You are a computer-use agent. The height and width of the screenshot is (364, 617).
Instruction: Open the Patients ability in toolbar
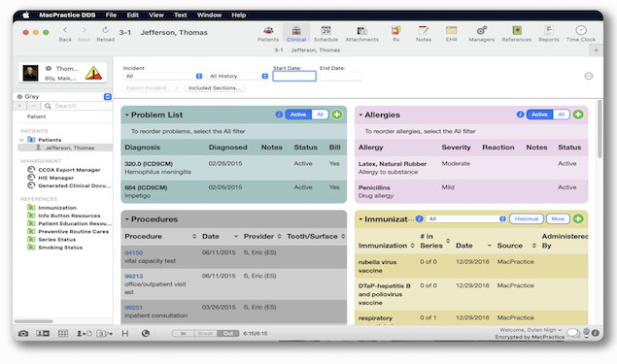(268, 34)
